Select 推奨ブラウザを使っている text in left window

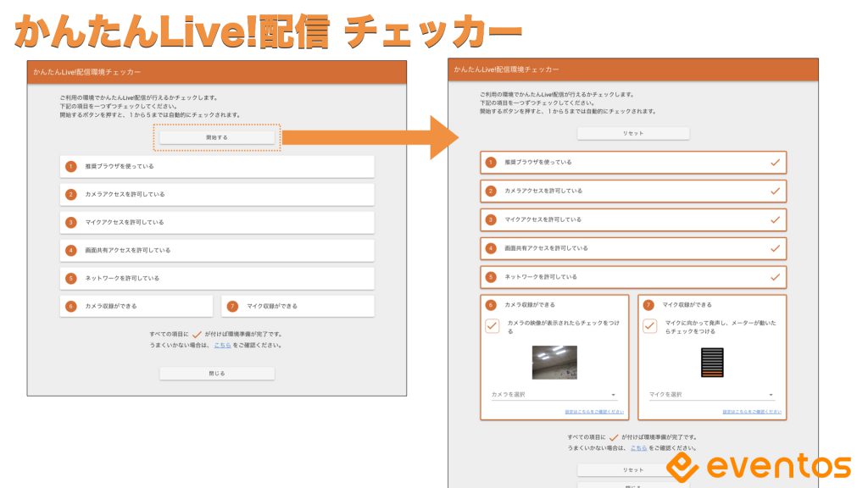click(120, 167)
